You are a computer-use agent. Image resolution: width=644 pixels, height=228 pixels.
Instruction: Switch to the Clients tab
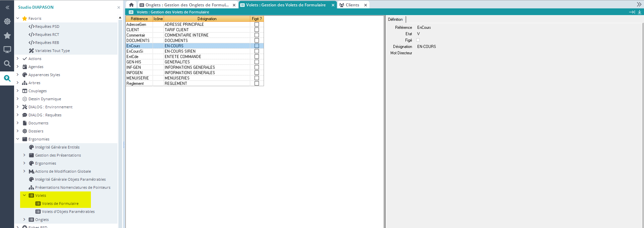click(x=352, y=5)
